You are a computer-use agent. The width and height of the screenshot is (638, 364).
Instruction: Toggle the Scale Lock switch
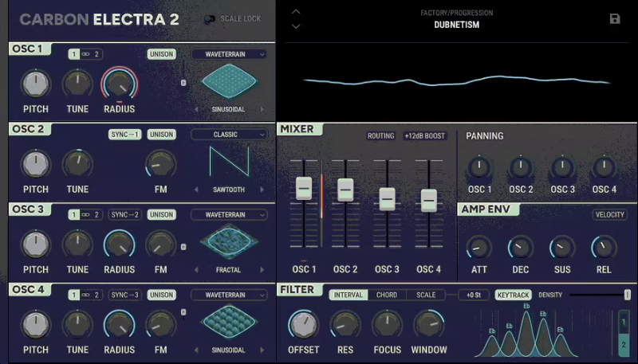[x=209, y=18]
